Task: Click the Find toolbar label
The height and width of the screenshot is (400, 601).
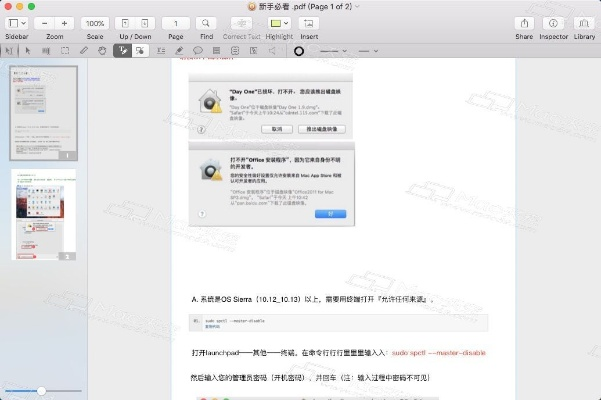Action: (206, 37)
